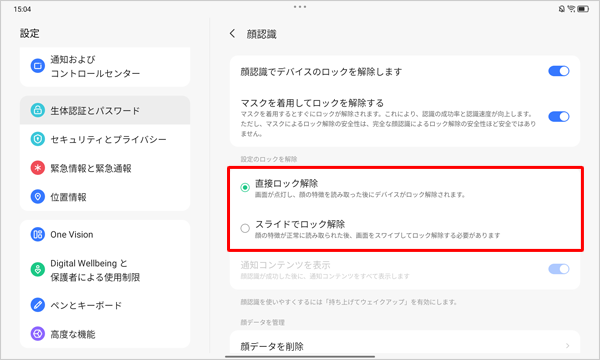Open セキュリティとプライバシー settings

[x=105, y=139]
